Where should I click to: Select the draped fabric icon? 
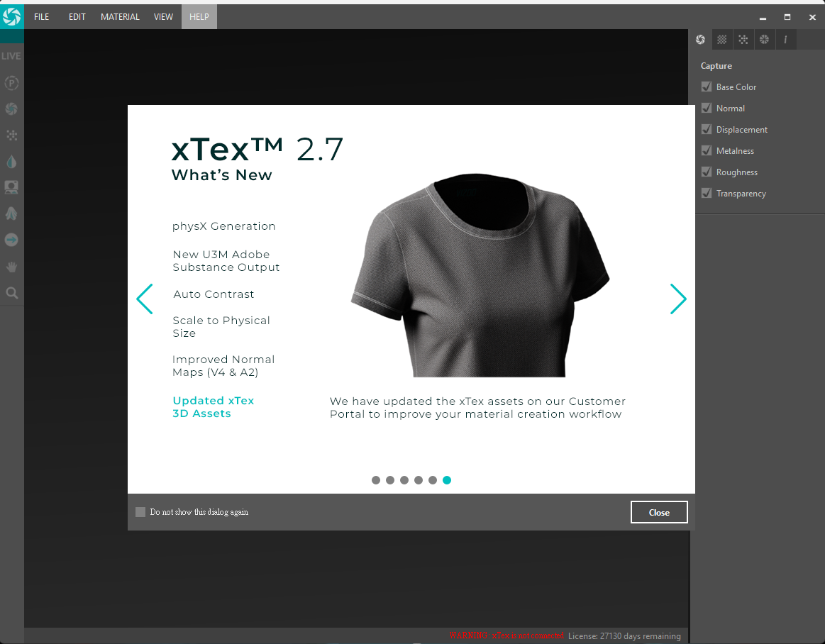point(11,213)
